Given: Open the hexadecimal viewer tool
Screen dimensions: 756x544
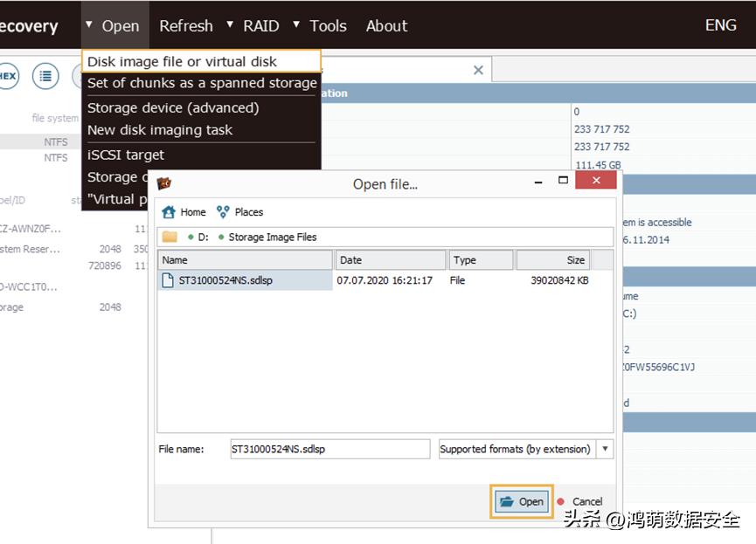Looking at the screenshot, I should click(x=9, y=76).
